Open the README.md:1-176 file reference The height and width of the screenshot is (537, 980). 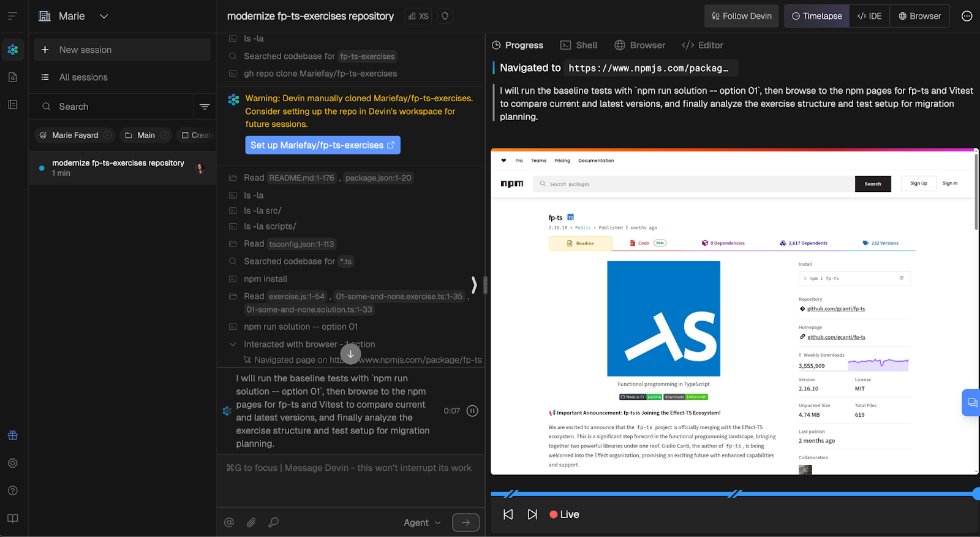tap(302, 178)
